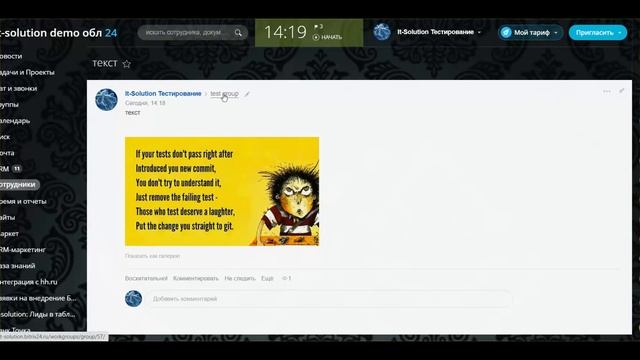Open the test group link

click(x=224, y=94)
